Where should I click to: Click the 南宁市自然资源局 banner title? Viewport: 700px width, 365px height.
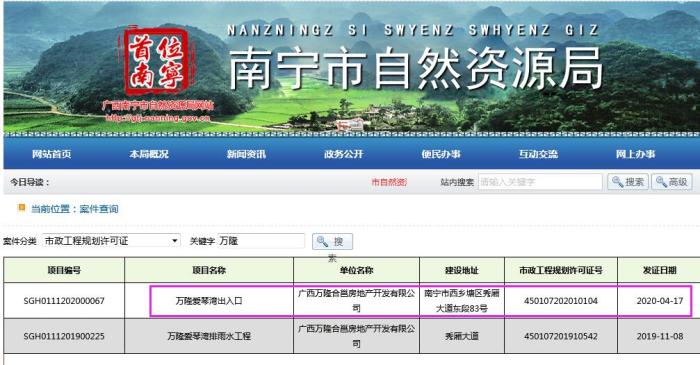coord(416,68)
